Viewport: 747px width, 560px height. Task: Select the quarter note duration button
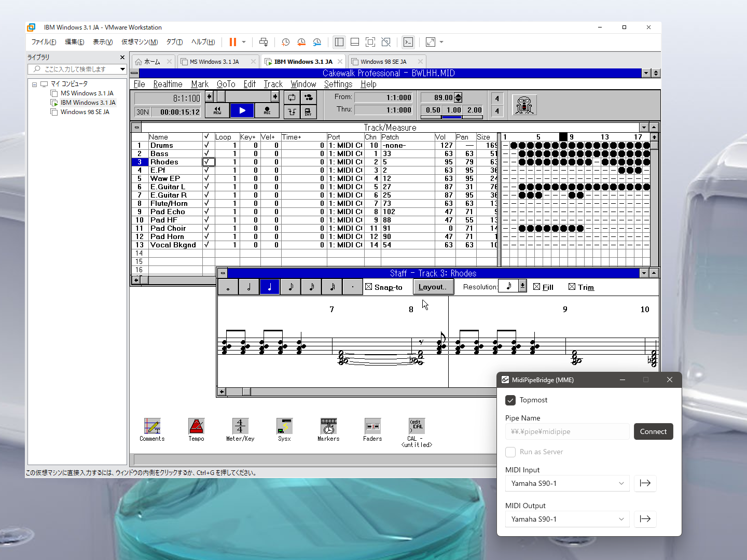tap(270, 287)
